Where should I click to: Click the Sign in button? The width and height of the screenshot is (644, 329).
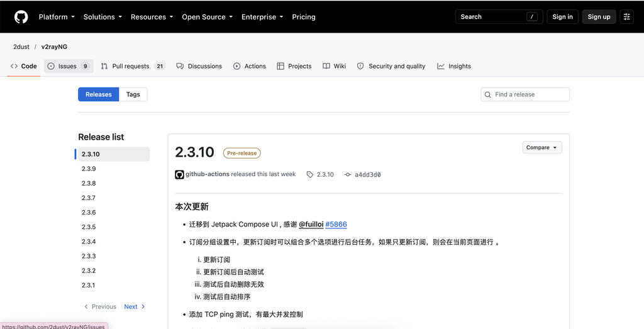(x=563, y=17)
